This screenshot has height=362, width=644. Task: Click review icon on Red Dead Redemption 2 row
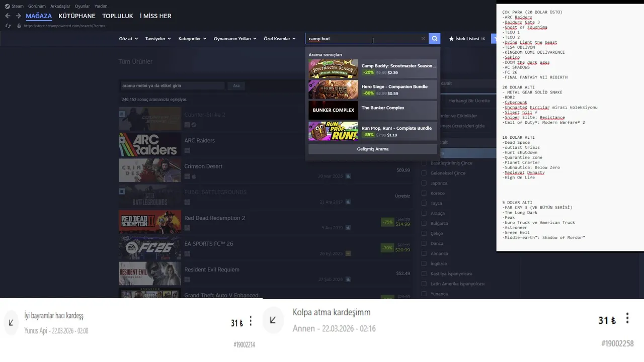click(x=348, y=228)
